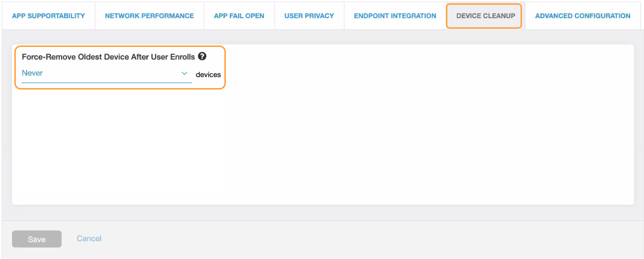644x259 pixels.
Task: Click the Cancel link
Action: (89, 238)
